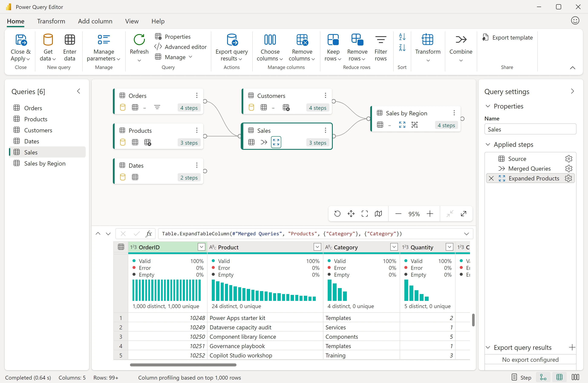Expand all diagram nodes
This screenshot has height=383, width=588.
[x=464, y=213]
